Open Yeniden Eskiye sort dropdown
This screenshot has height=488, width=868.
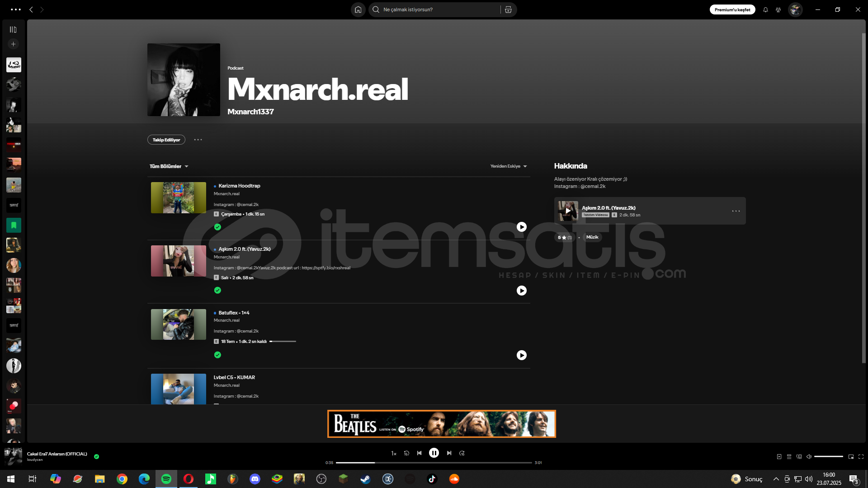pyautogui.click(x=509, y=166)
